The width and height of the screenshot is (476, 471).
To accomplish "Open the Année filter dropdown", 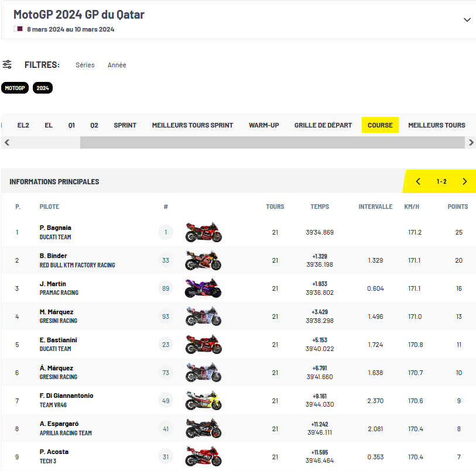I will click(x=117, y=65).
